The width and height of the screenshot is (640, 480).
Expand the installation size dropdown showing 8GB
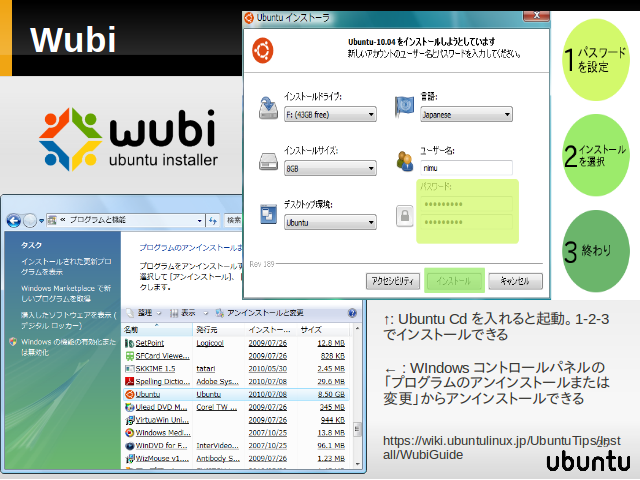(330, 168)
